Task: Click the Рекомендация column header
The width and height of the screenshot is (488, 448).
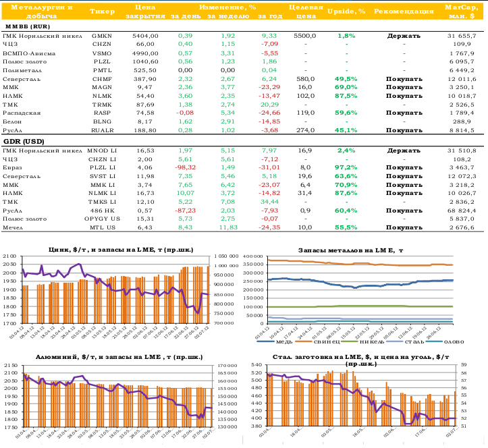Action: (404, 11)
